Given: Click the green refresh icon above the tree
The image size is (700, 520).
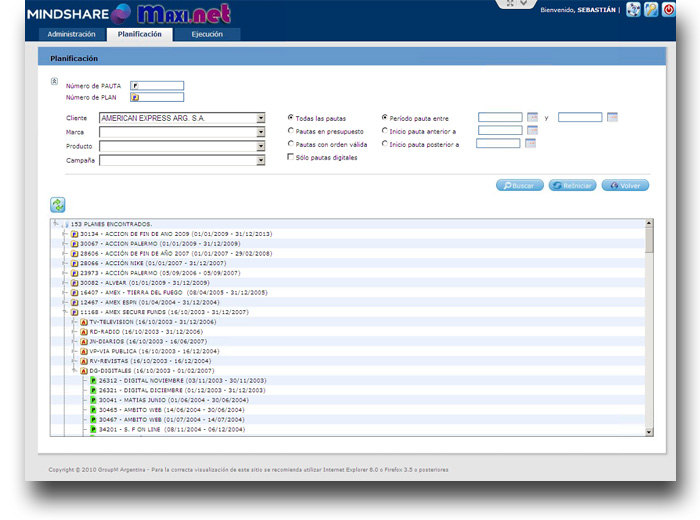Looking at the screenshot, I should pyautogui.click(x=58, y=204).
